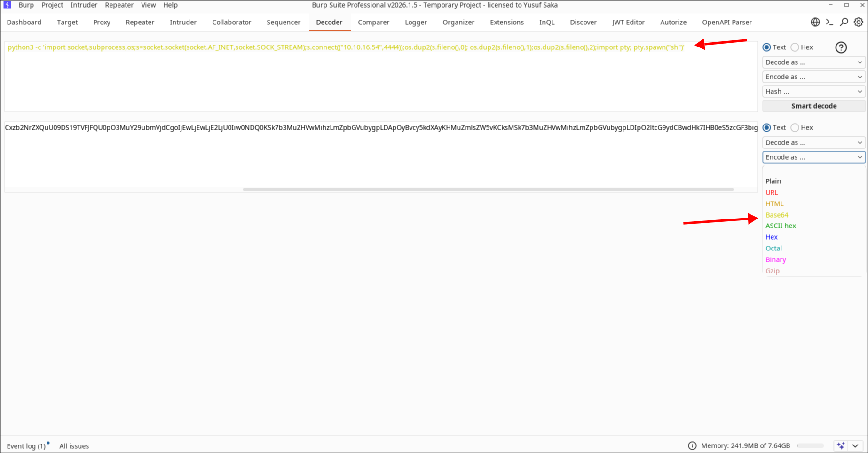The height and width of the screenshot is (453, 868).
Task: Open the Help menu
Action: 170,5
